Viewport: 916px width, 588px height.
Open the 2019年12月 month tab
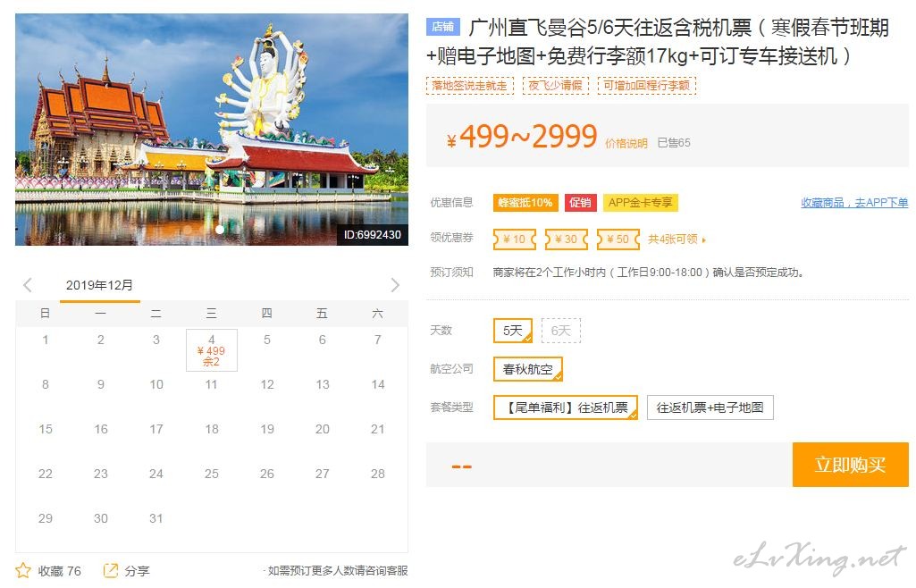click(100, 286)
